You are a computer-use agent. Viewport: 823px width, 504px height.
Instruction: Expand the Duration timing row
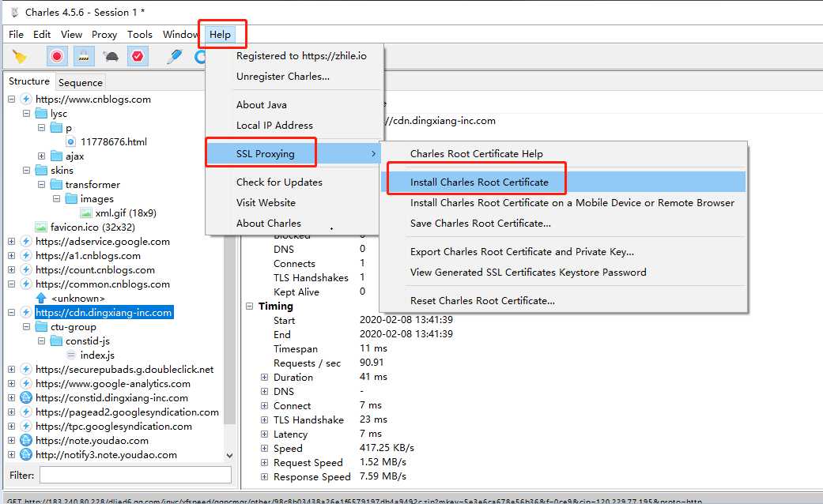pyautogui.click(x=265, y=378)
